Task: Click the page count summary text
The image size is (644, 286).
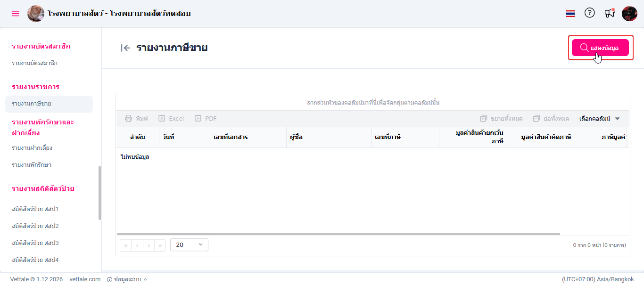Action: (x=599, y=245)
